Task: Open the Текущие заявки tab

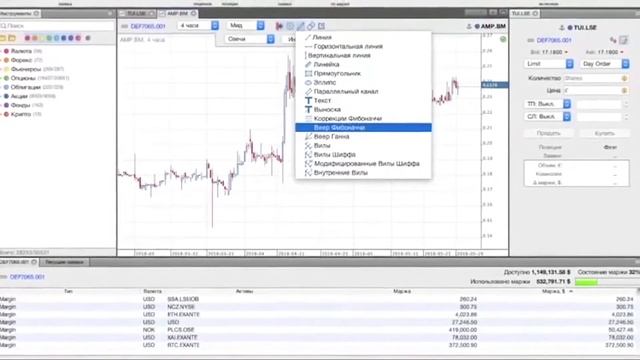Action: (x=64, y=262)
